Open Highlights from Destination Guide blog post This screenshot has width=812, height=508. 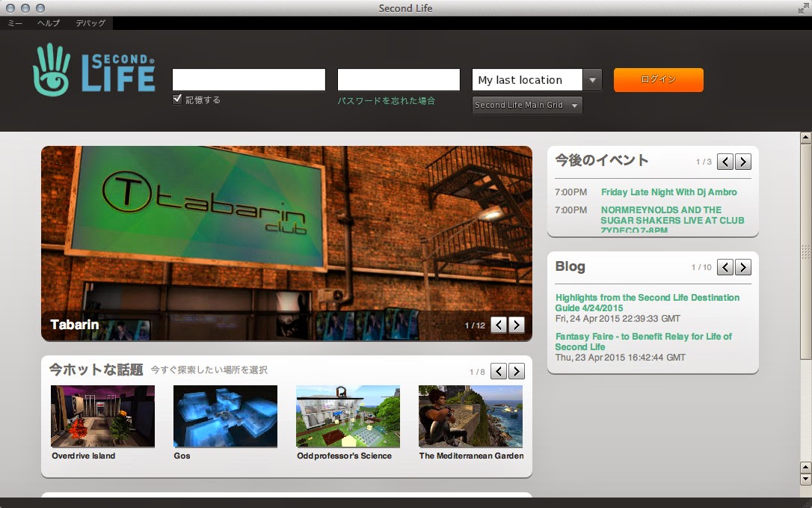pyautogui.click(x=648, y=302)
